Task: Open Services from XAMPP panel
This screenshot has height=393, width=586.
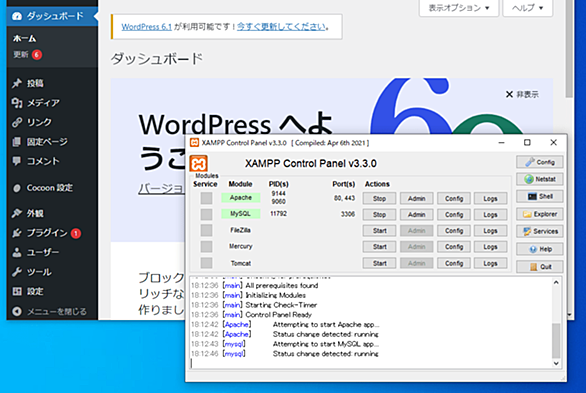Action: pos(540,231)
